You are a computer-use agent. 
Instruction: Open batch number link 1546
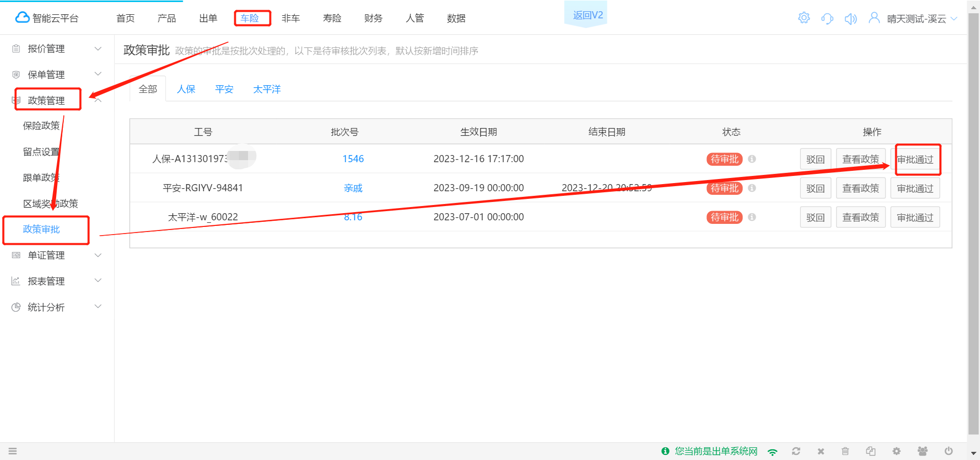tap(353, 159)
